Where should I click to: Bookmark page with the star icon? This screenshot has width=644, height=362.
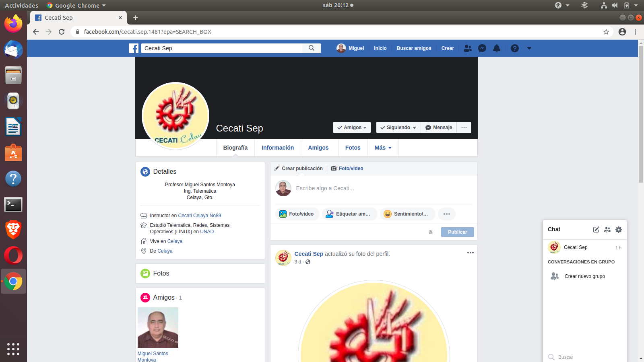coord(606,32)
